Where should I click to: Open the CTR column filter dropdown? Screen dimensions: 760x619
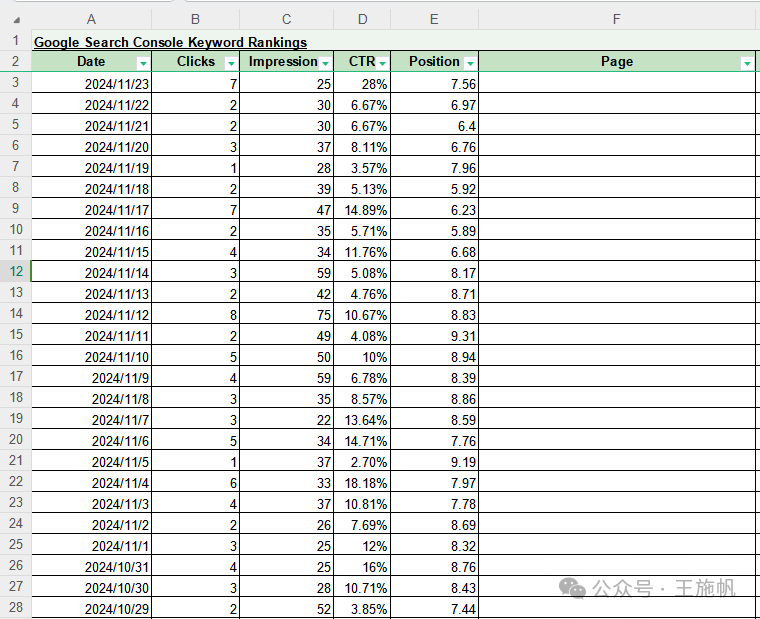(x=382, y=63)
